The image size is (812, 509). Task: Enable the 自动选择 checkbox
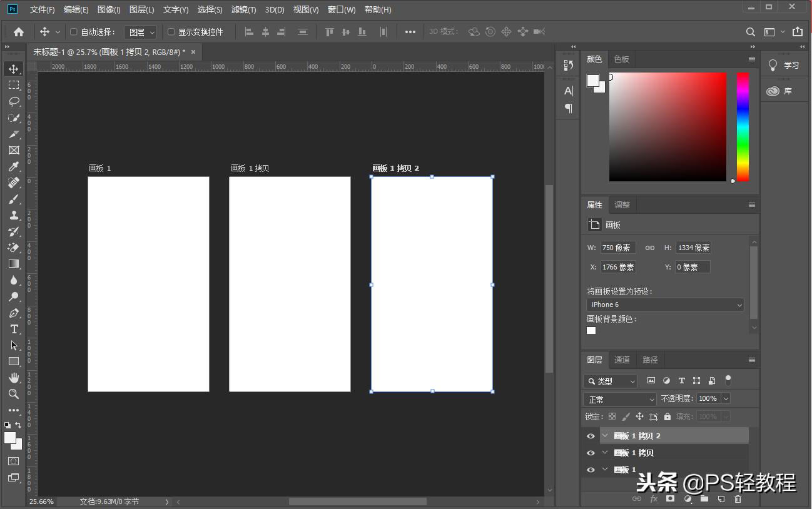pos(74,32)
